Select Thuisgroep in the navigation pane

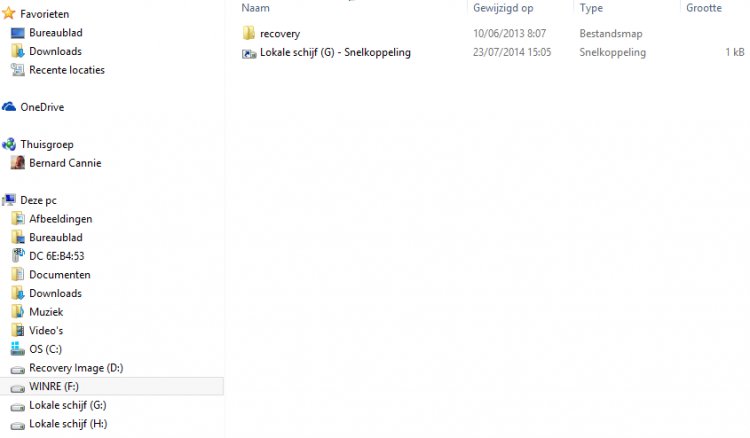47,144
